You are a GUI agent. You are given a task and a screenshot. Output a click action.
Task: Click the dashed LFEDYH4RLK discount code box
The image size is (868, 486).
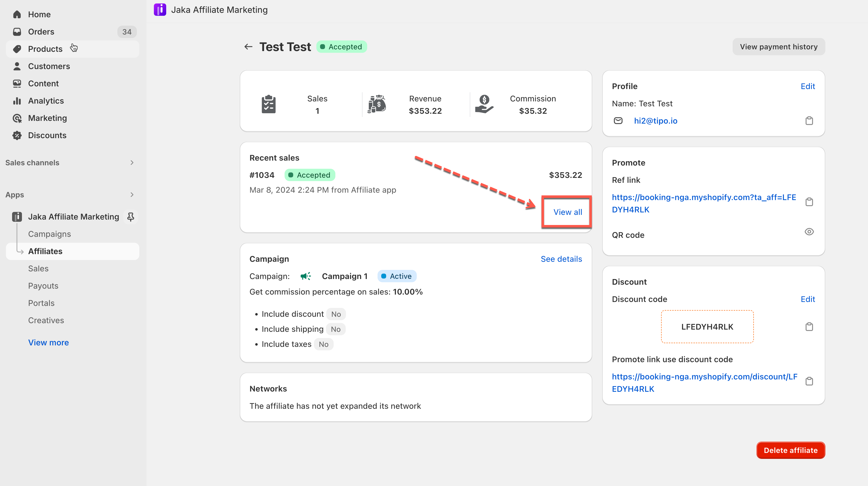pyautogui.click(x=707, y=327)
